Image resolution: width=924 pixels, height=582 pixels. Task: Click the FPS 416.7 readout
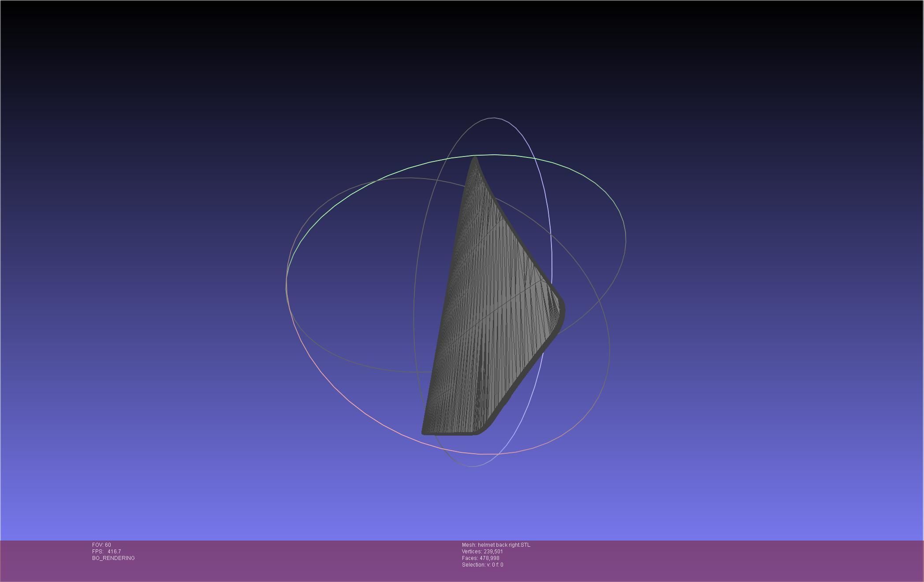[x=106, y=552]
